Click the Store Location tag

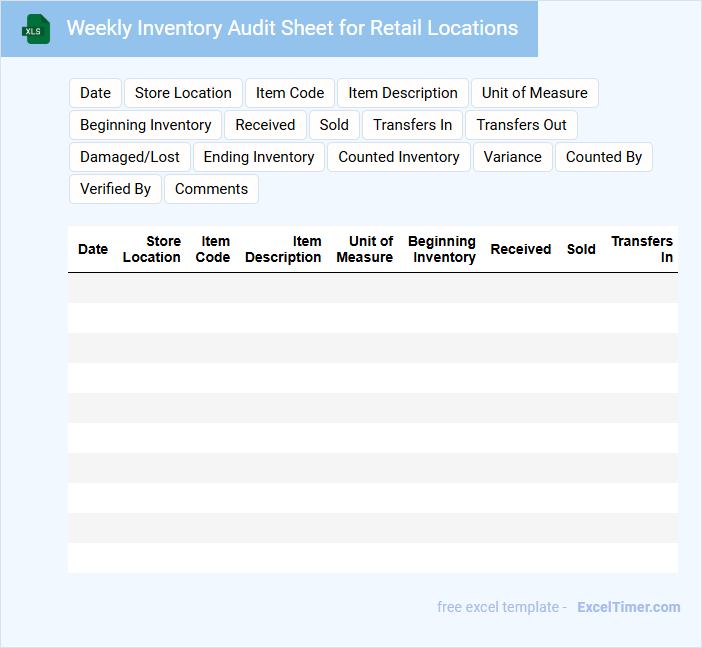click(183, 93)
